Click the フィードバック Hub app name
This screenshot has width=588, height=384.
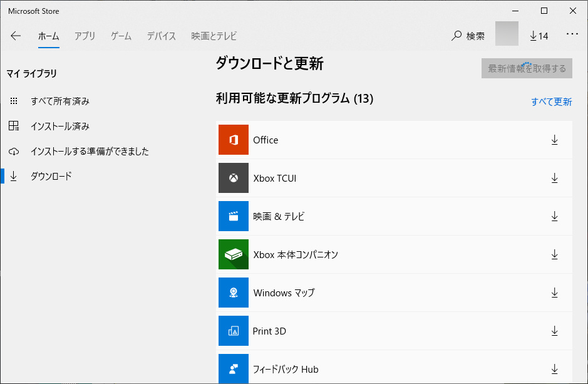point(286,370)
